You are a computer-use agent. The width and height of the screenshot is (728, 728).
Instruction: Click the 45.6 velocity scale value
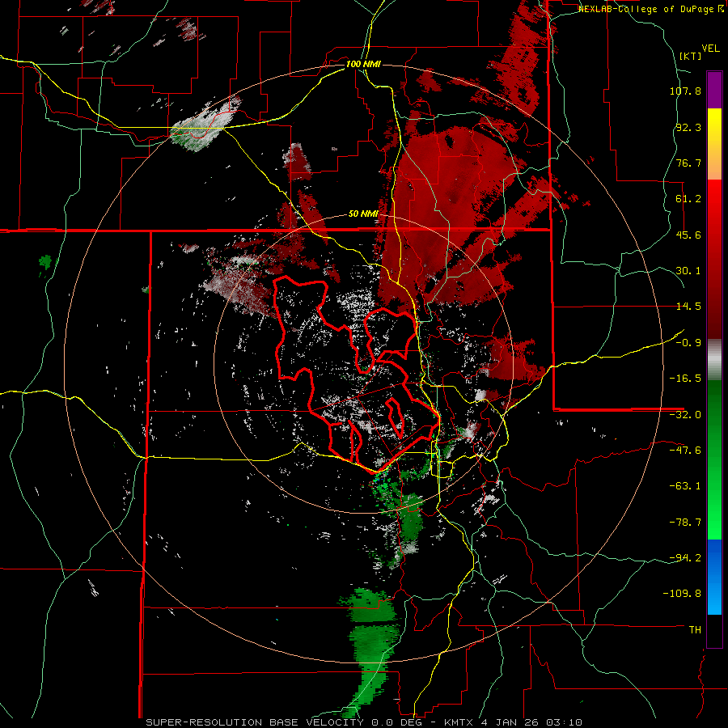pos(688,235)
